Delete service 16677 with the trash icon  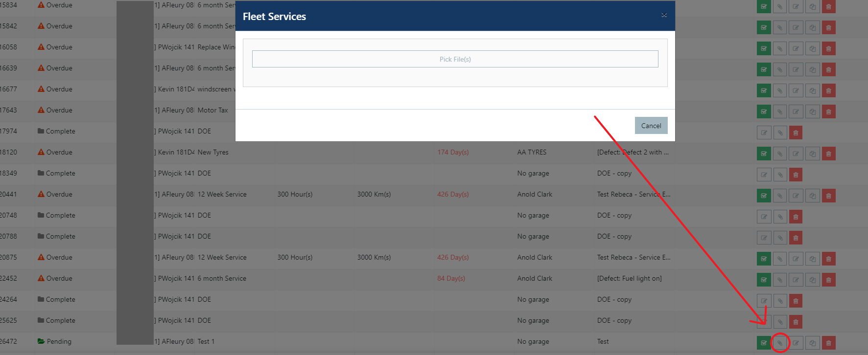(828, 90)
